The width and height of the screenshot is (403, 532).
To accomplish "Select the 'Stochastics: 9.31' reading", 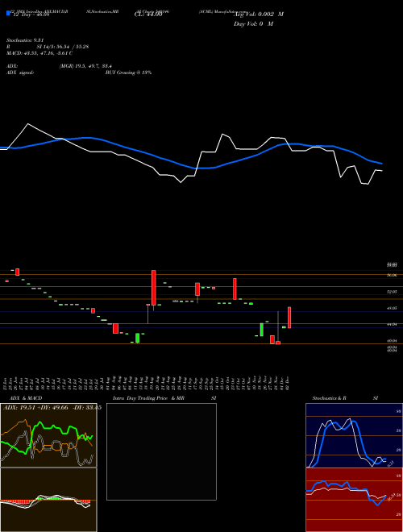I will [25, 40].
